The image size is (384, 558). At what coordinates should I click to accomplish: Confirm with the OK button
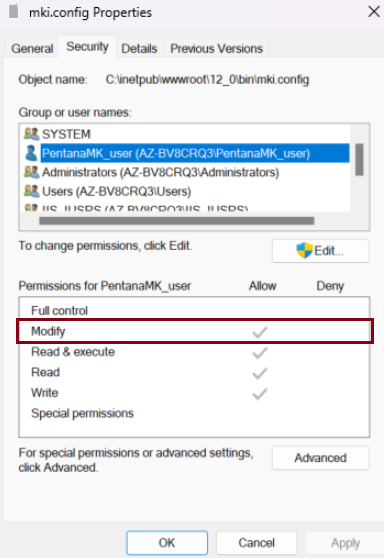click(x=167, y=543)
